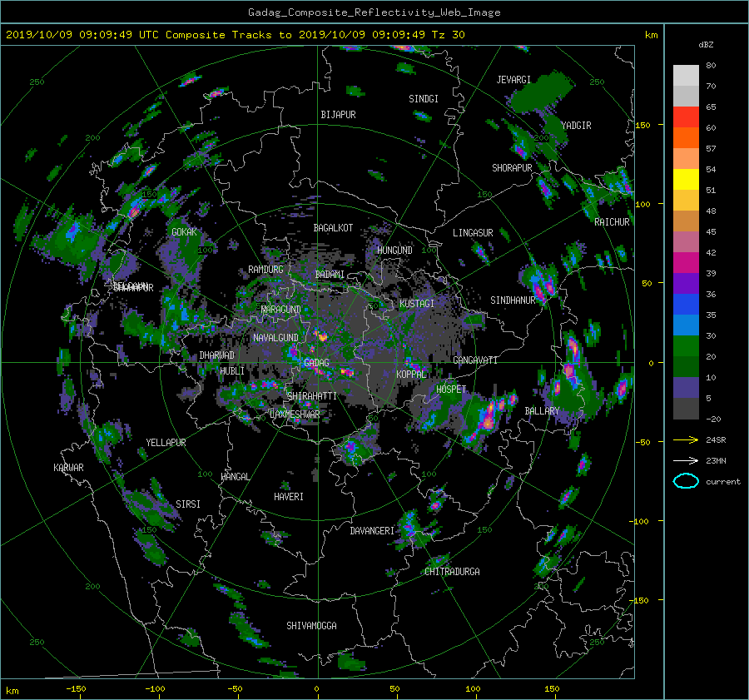749x700 pixels.
Task: Click the YELLAPUR city label
Action: 166,443
